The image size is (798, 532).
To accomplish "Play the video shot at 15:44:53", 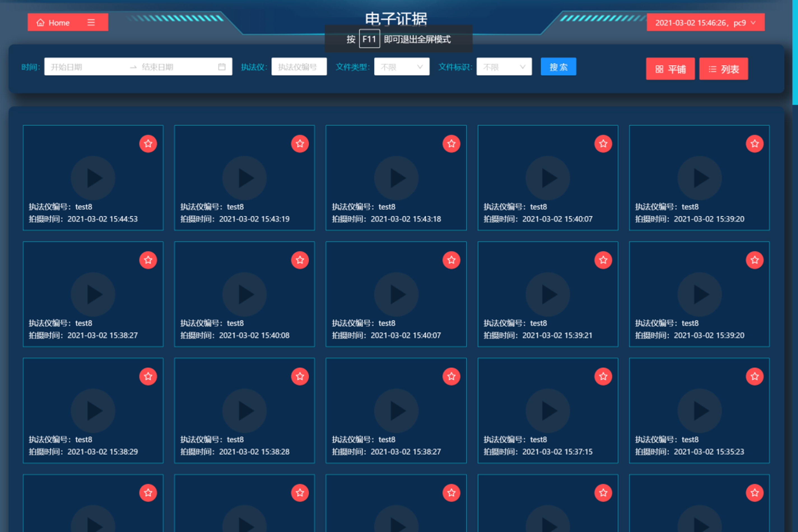I will (93, 178).
